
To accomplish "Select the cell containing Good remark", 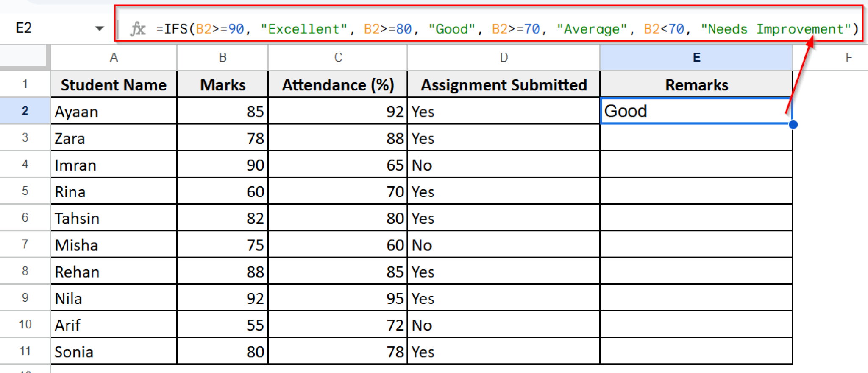I will pos(696,111).
